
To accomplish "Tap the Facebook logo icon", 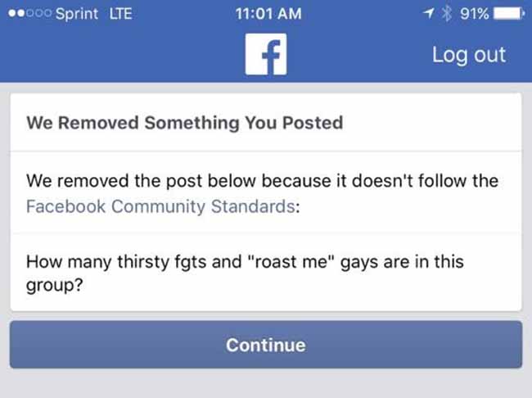I will [266, 54].
